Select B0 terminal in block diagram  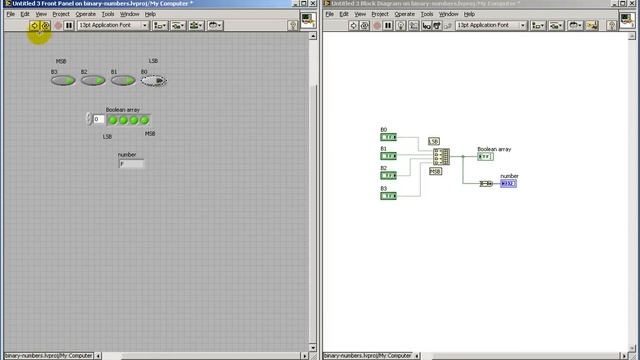click(x=388, y=137)
